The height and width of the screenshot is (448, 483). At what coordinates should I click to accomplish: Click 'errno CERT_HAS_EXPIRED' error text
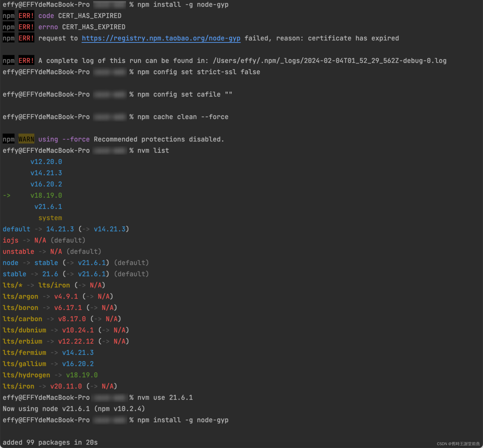point(82,27)
